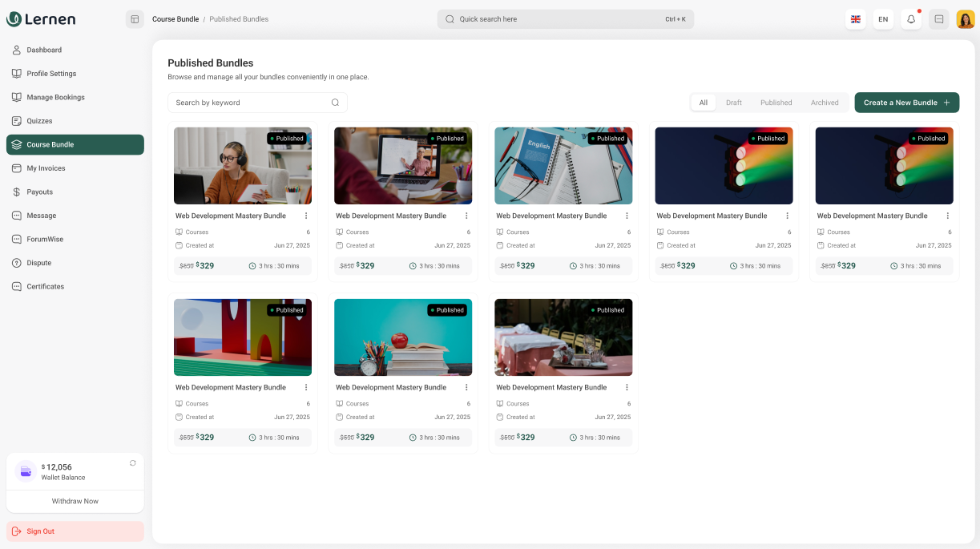Select the EN language button

pyautogui.click(x=883, y=19)
